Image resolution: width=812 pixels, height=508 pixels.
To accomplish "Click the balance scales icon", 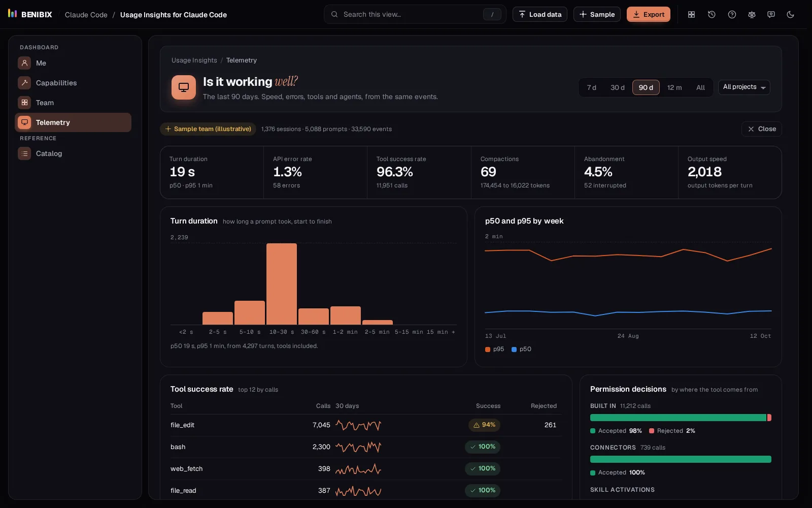I will pos(752,15).
